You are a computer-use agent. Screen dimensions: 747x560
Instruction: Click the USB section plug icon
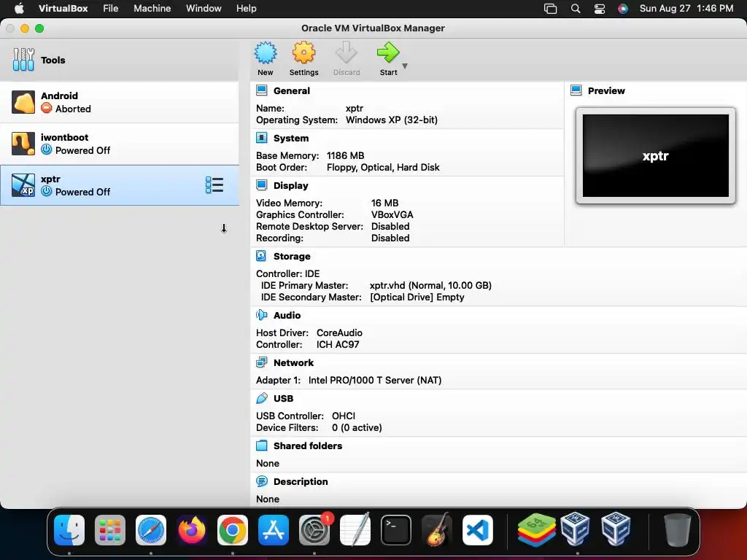pyautogui.click(x=262, y=398)
